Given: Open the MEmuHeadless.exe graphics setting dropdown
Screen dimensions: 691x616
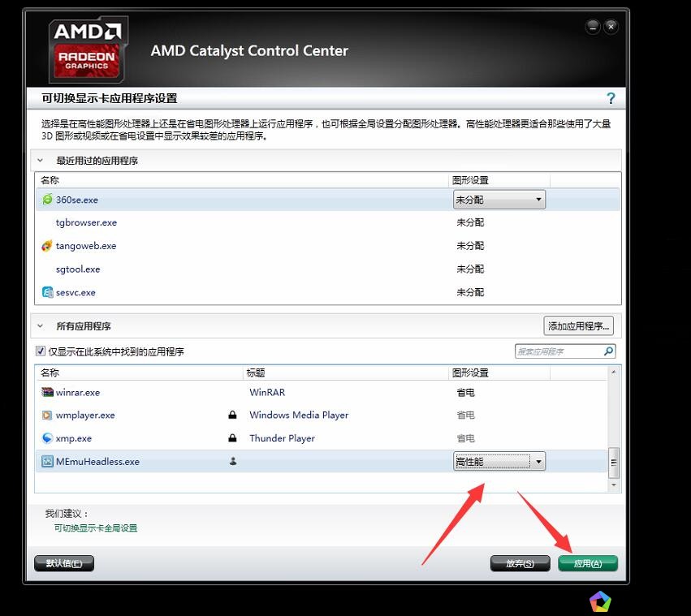Looking at the screenshot, I should click(499, 462).
